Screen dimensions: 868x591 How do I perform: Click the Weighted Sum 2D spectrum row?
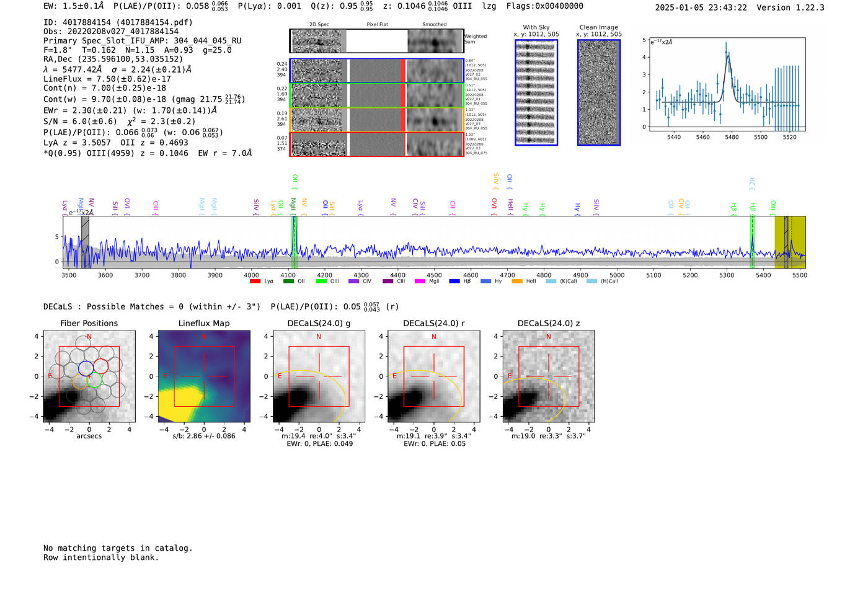tap(376, 41)
